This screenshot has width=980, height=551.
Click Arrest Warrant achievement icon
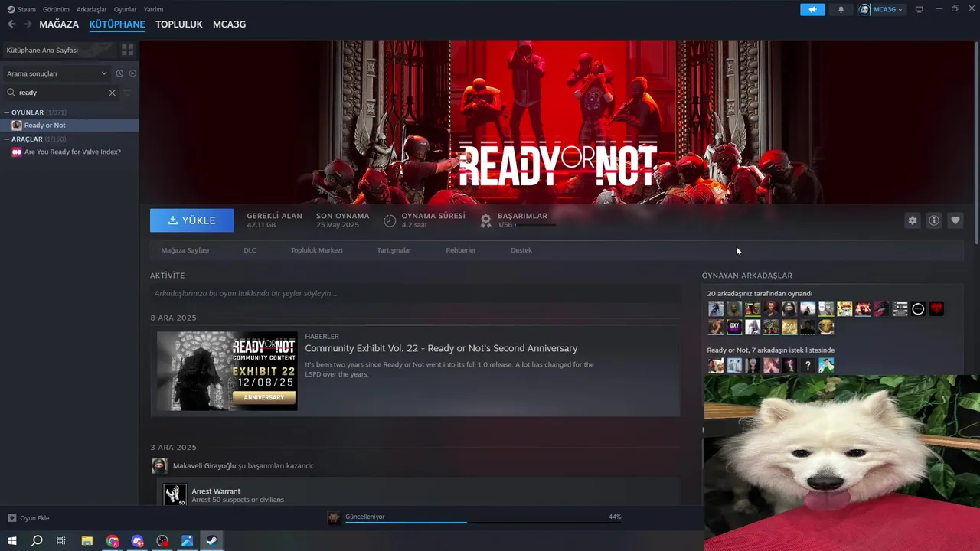tap(175, 494)
